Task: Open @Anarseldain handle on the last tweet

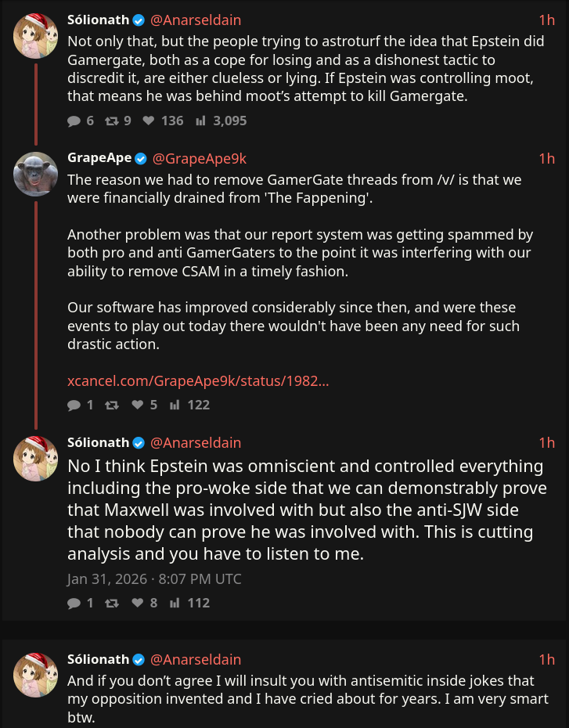Action: pyautogui.click(x=196, y=659)
